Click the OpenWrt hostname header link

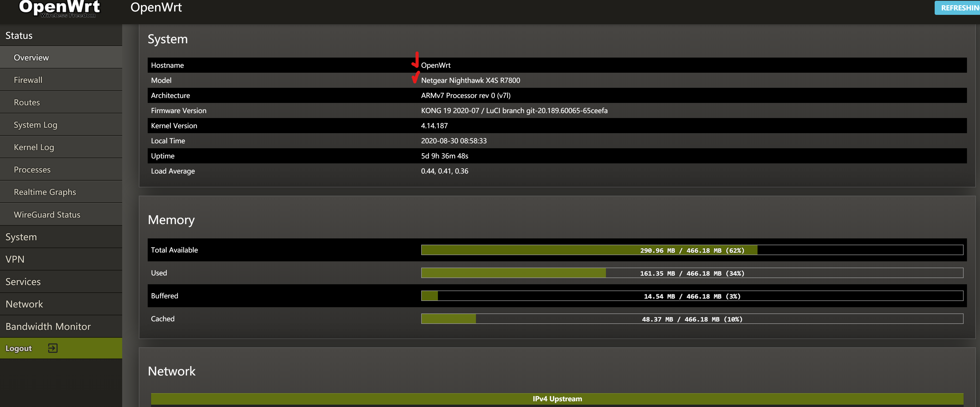click(x=156, y=7)
